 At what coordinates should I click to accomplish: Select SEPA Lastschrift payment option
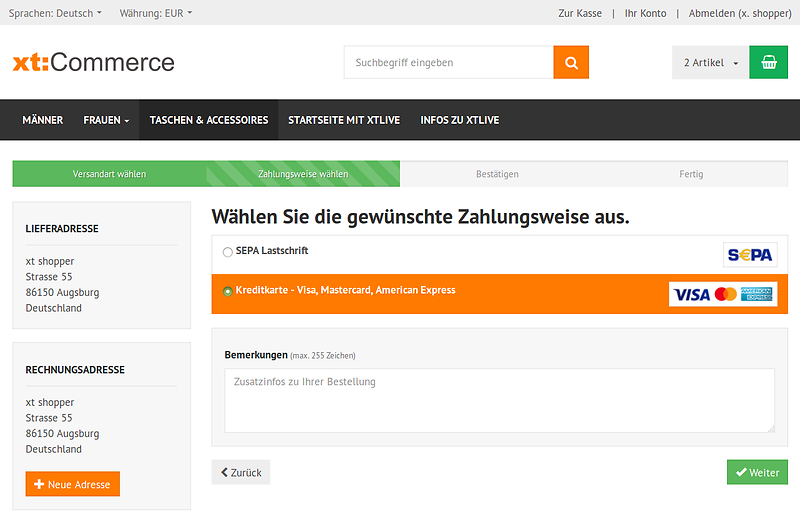[x=228, y=252]
